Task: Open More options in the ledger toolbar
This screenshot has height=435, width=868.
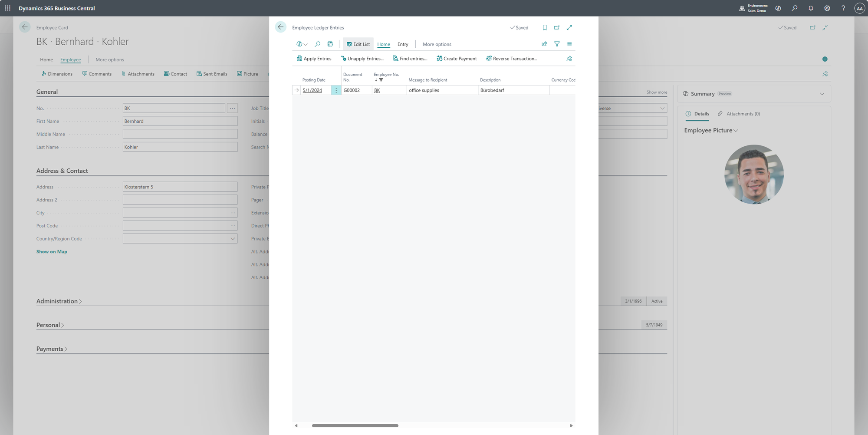Action: click(x=437, y=44)
